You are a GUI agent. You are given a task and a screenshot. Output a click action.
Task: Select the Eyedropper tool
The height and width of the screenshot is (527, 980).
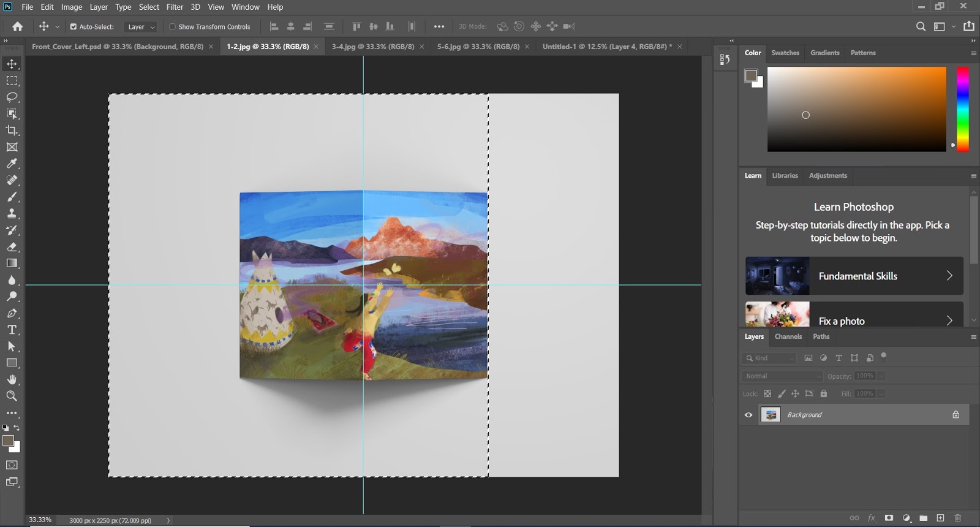tap(12, 164)
